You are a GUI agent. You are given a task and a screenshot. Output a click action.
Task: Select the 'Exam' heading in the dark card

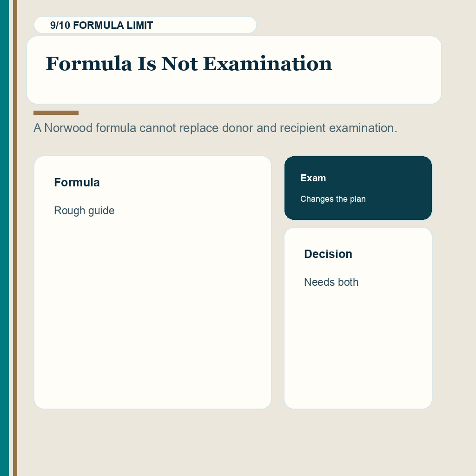tap(313, 178)
